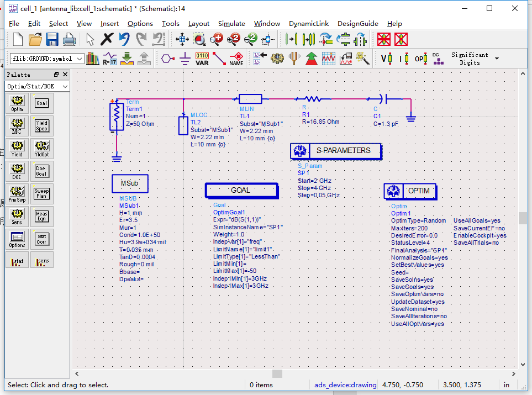Pick the Yield Spec palette component
This screenshot has width=532, height=395.
(x=41, y=127)
